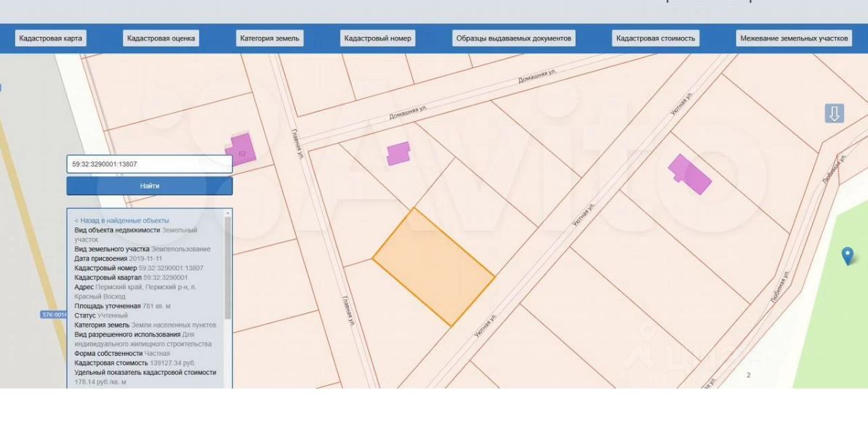Click the down-arrow icon on map
The width and height of the screenshot is (868, 422).
point(835,113)
